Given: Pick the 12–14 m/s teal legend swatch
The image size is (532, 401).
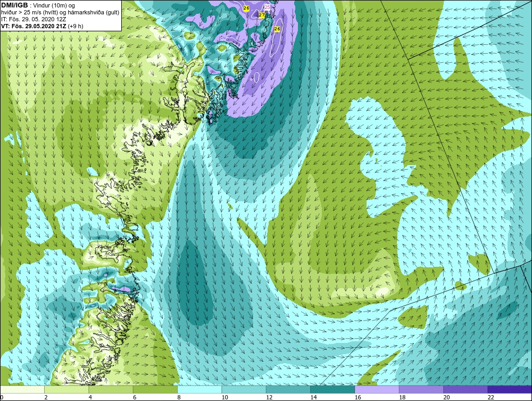Looking at the screenshot, I should (x=288, y=389).
